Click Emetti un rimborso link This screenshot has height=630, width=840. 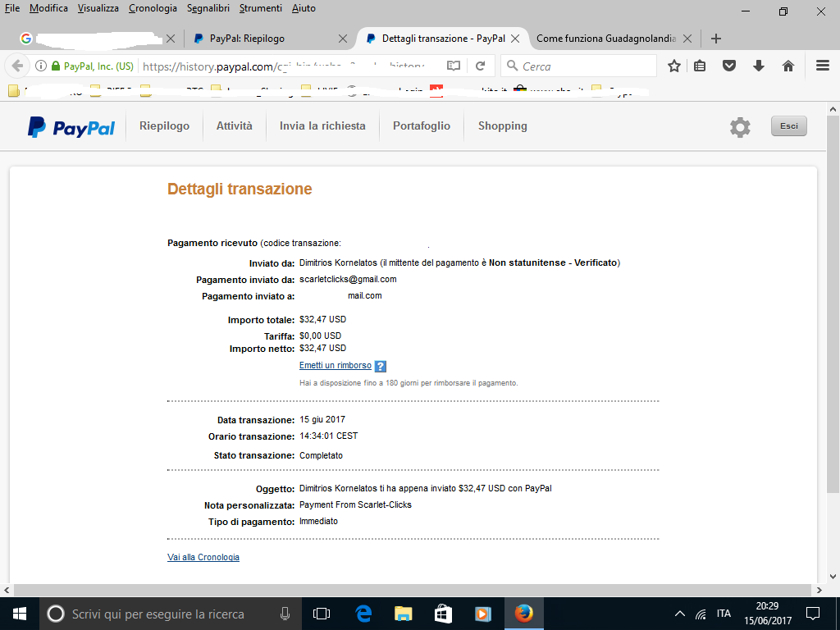point(336,365)
